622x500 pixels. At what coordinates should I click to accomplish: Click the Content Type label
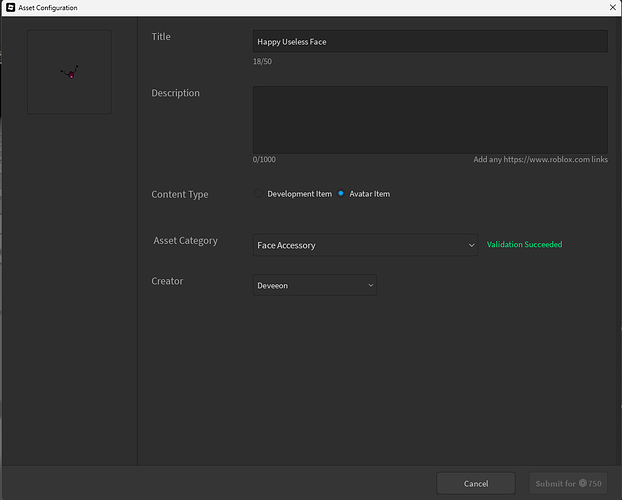[180, 194]
